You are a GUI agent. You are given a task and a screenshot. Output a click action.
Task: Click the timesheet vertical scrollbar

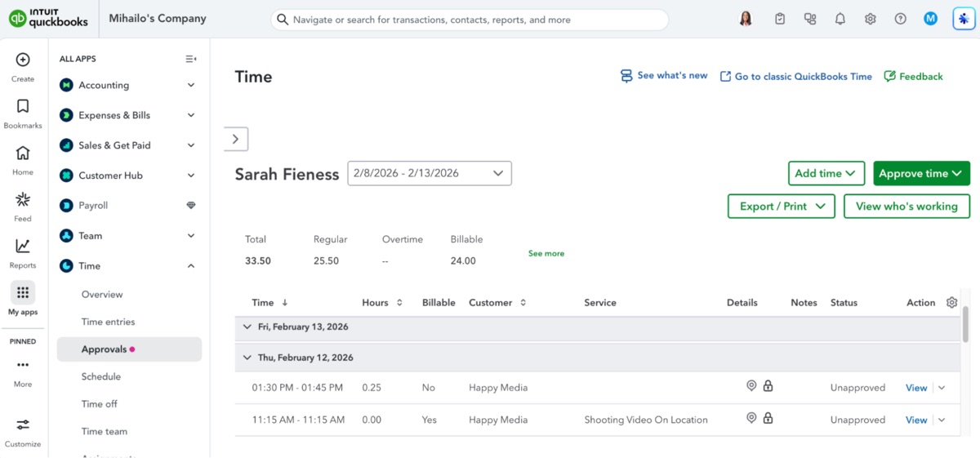pos(965,325)
